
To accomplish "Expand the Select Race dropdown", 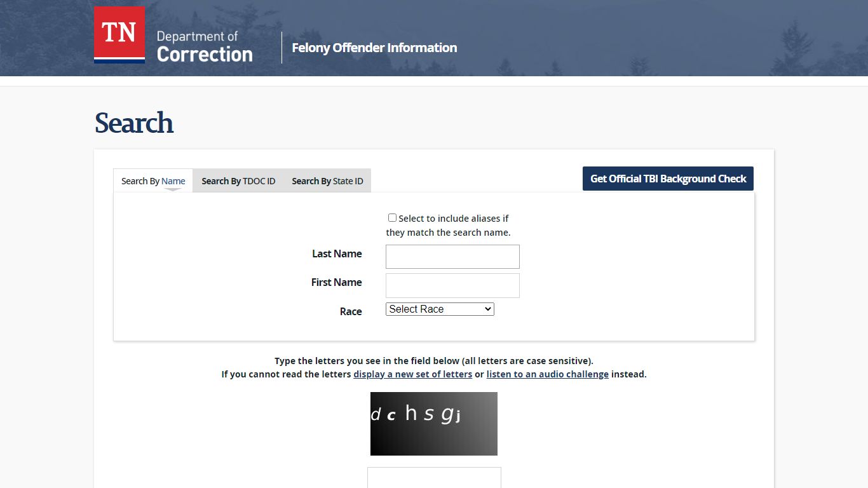I will click(440, 309).
